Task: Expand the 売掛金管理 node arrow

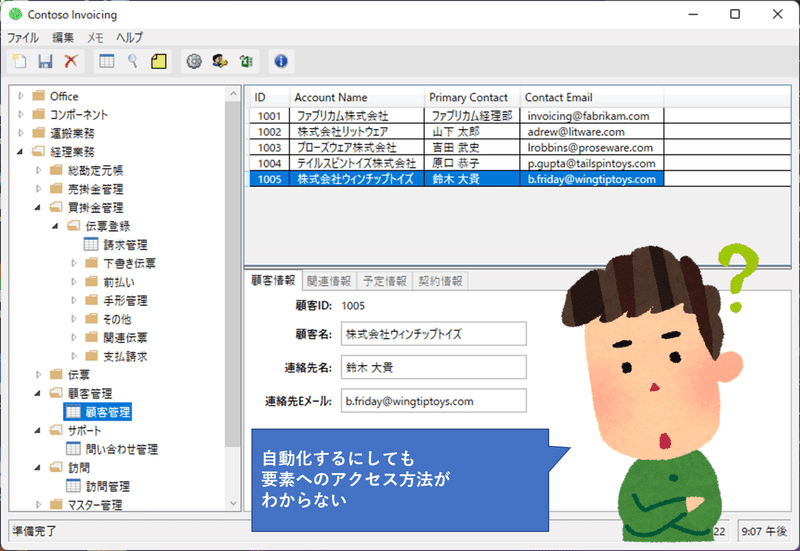Action: click(x=39, y=189)
